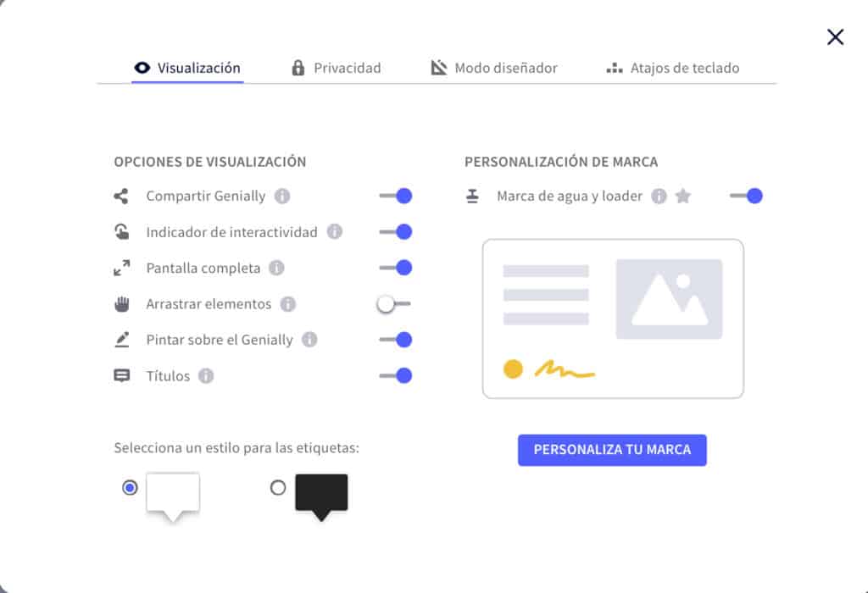Viewport: 868px width, 593px height.
Task: Click the Indicador de interactividad label
Action: pyautogui.click(x=232, y=232)
